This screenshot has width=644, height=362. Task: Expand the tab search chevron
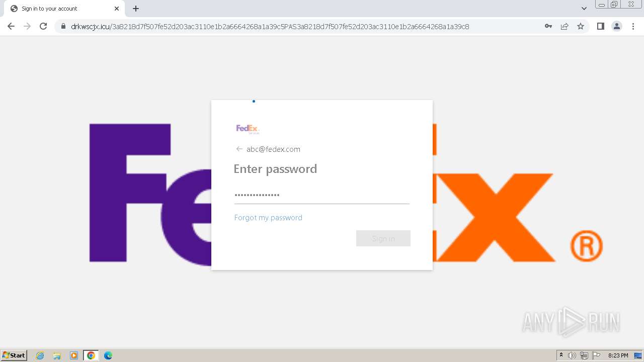pyautogui.click(x=584, y=9)
